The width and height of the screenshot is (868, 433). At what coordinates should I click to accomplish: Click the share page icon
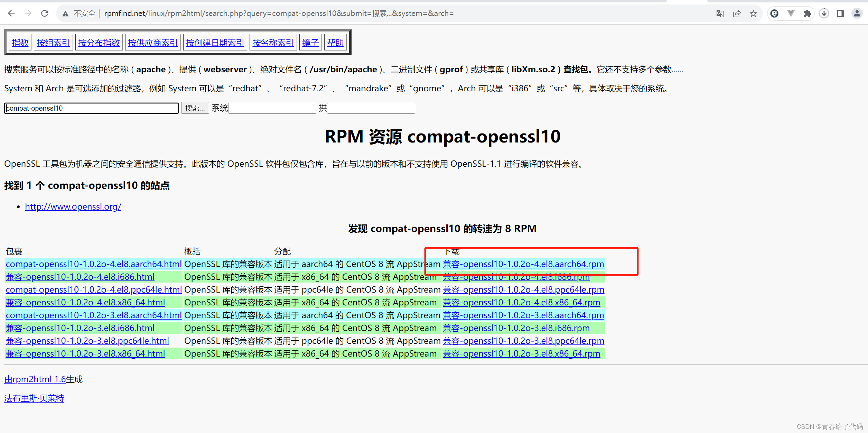737,13
